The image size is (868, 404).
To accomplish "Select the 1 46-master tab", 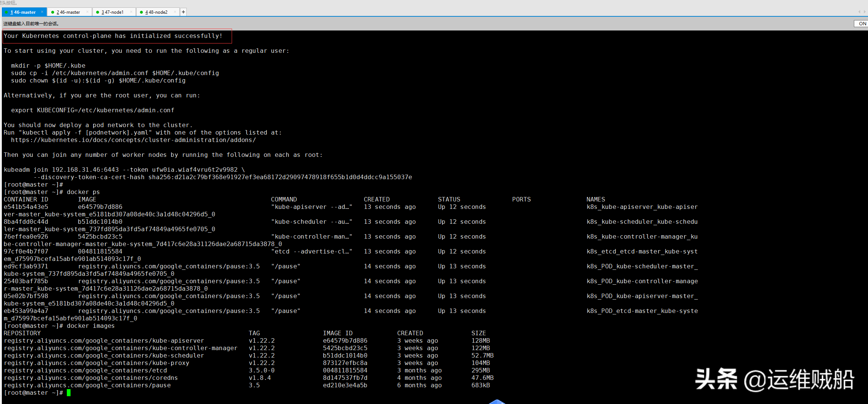I will (23, 12).
